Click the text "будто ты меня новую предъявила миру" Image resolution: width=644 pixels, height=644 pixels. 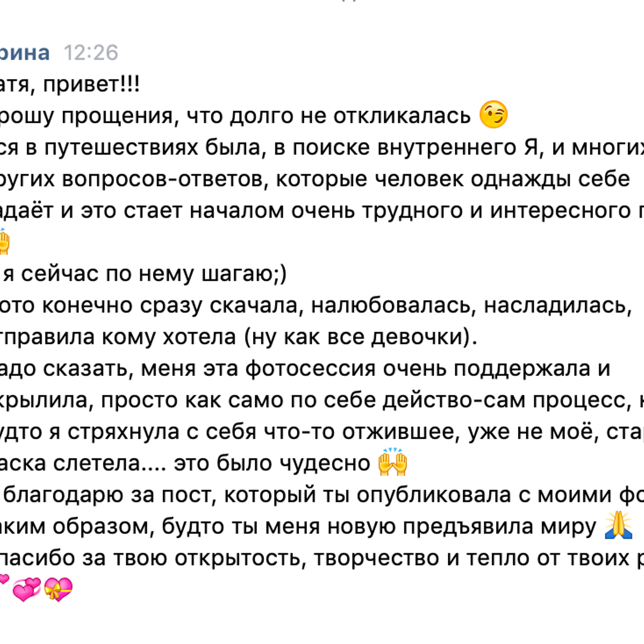[378, 527]
